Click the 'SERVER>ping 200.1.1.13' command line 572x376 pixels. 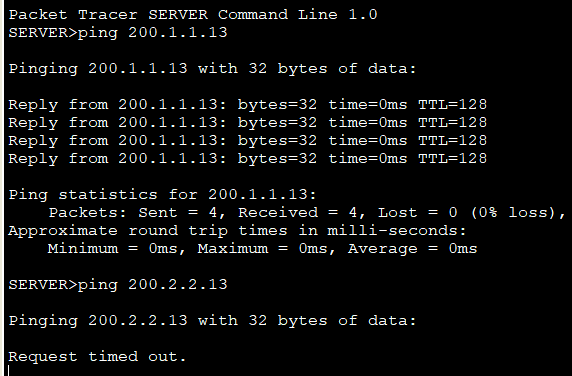point(118,33)
